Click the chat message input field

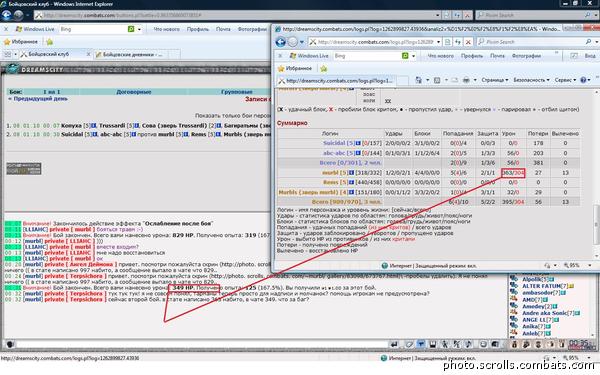tap(202, 344)
